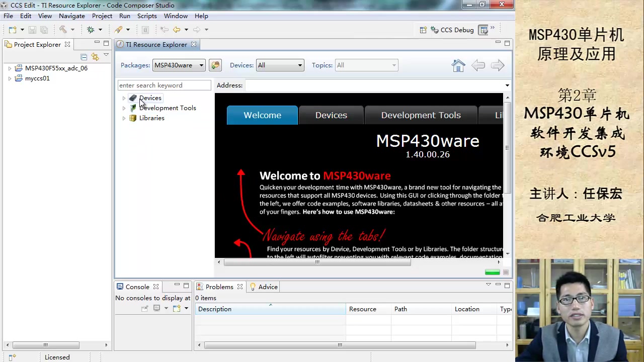The image size is (644, 362).
Task: Click the Resource column header
Action: point(369,309)
